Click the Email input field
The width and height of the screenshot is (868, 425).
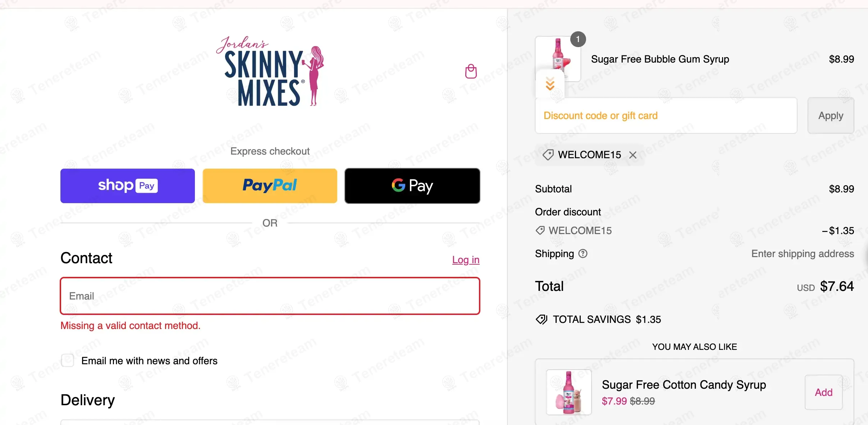tap(270, 296)
